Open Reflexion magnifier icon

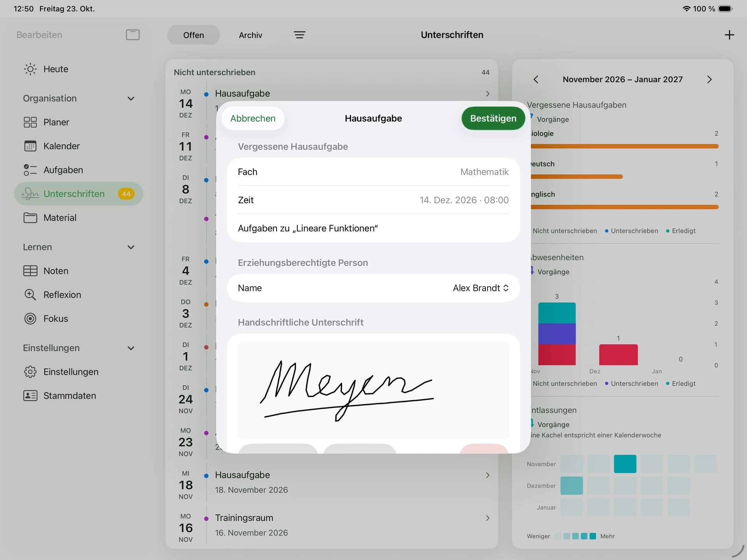pos(30,295)
